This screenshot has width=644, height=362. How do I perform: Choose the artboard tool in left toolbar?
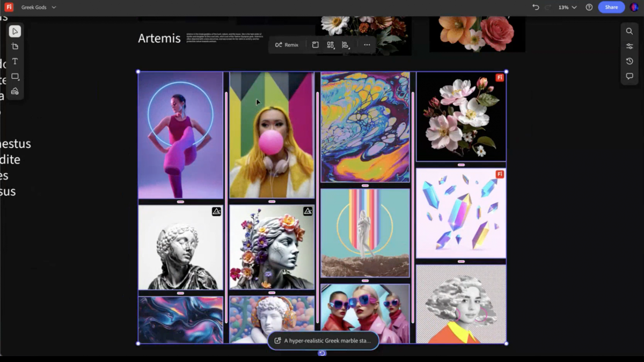pos(15,47)
